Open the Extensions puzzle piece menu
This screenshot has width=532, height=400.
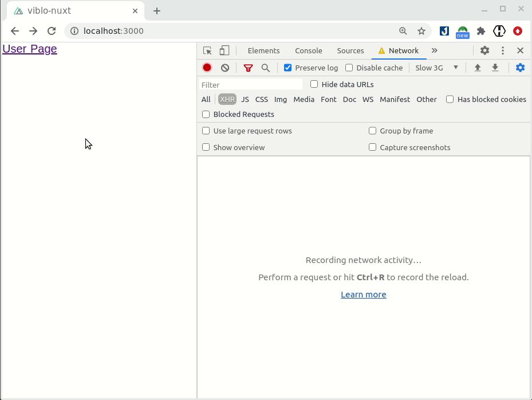coord(481,31)
